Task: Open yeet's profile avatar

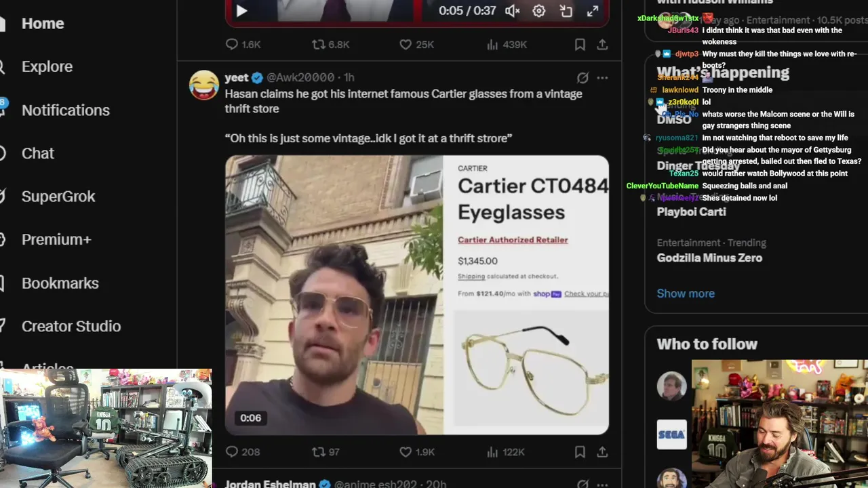Action: (x=203, y=85)
